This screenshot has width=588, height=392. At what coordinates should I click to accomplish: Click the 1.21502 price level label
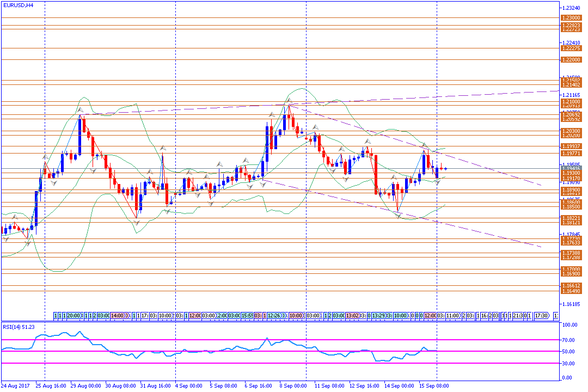(x=571, y=80)
